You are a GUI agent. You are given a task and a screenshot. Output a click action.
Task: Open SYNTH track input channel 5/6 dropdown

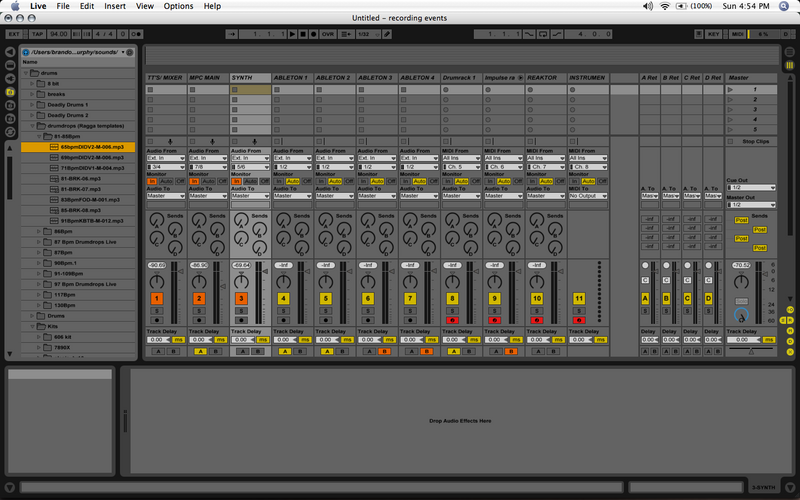(x=250, y=167)
